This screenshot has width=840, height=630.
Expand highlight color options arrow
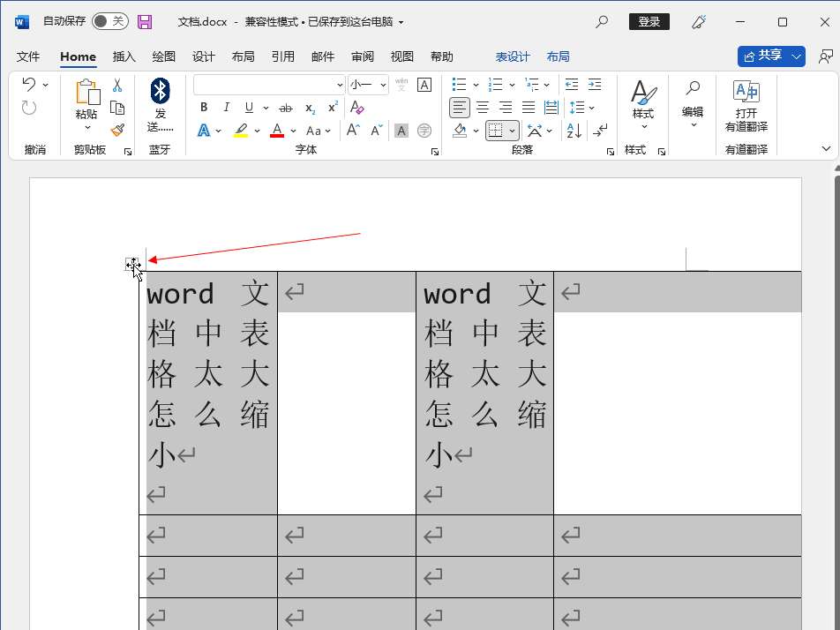(257, 131)
